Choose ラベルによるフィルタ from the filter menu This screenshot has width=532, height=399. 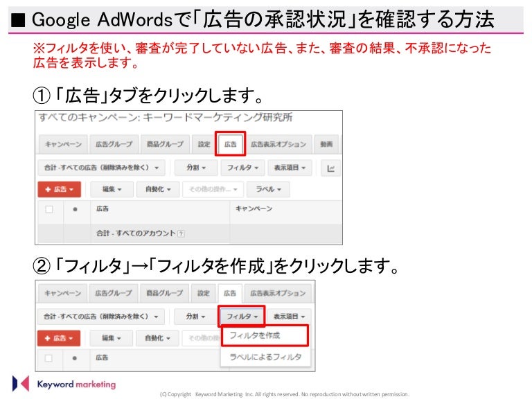(265, 357)
